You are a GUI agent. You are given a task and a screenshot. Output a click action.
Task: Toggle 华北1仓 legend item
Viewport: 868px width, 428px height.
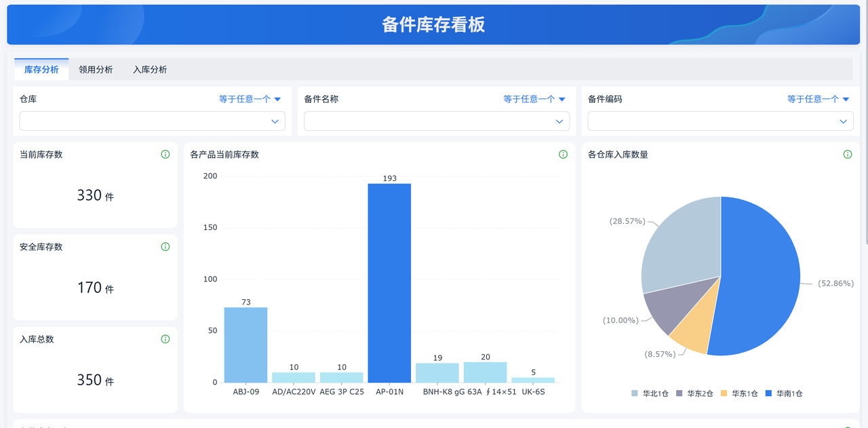point(651,393)
